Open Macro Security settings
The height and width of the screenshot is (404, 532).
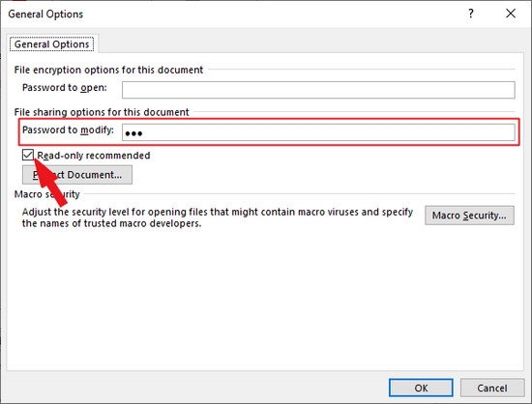pyautogui.click(x=469, y=216)
